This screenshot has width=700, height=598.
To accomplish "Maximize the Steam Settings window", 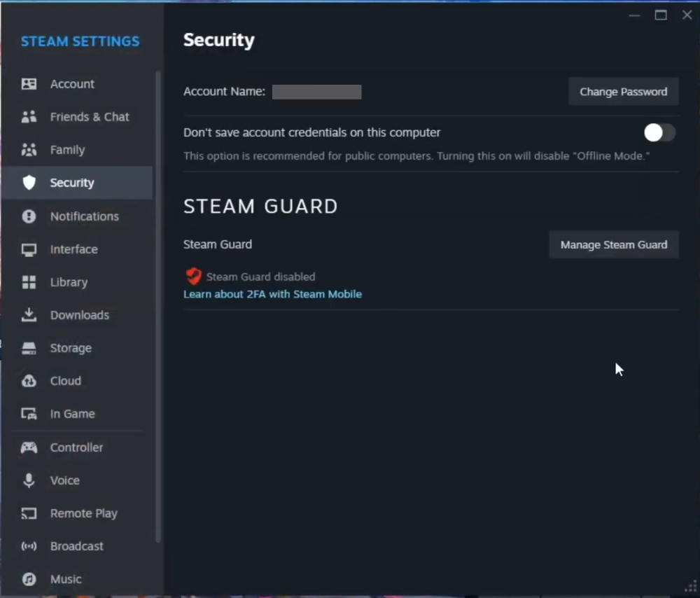I will pos(660,15).
